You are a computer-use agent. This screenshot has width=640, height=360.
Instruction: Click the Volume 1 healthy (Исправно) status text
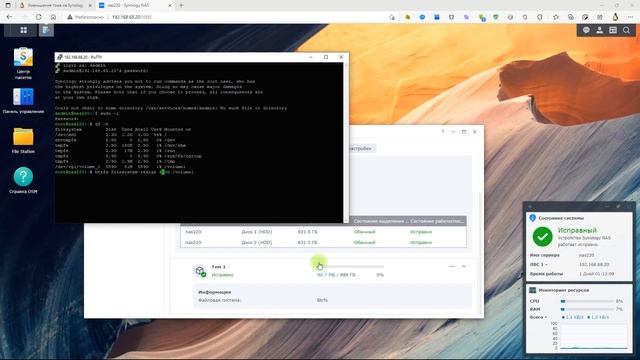(223, 275)
